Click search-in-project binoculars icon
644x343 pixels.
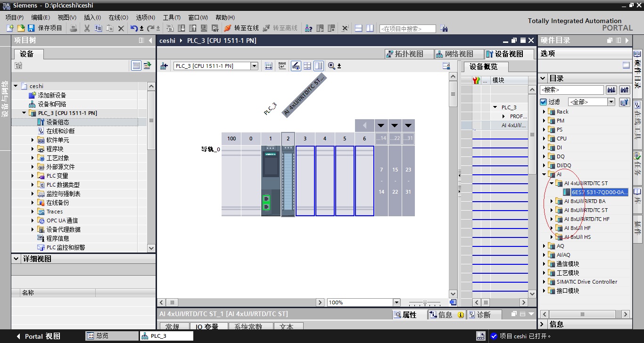coord(444,29)
